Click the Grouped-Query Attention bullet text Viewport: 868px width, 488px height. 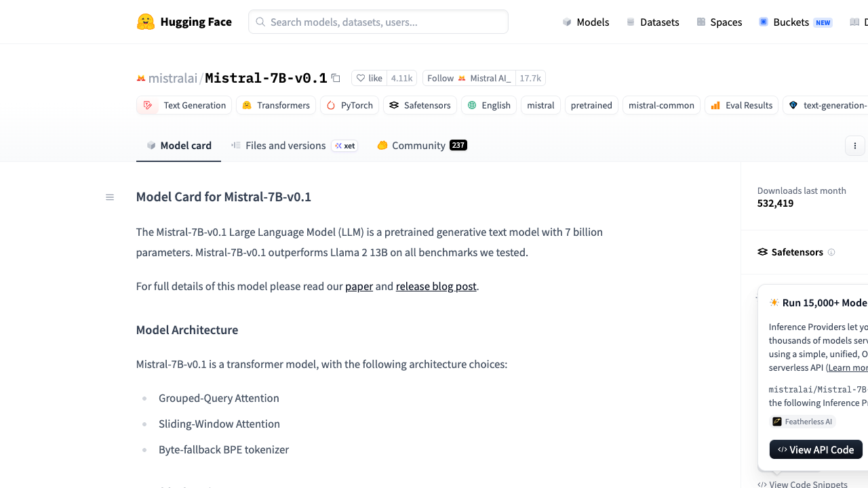pyautogui.click(x=219, y=398)
